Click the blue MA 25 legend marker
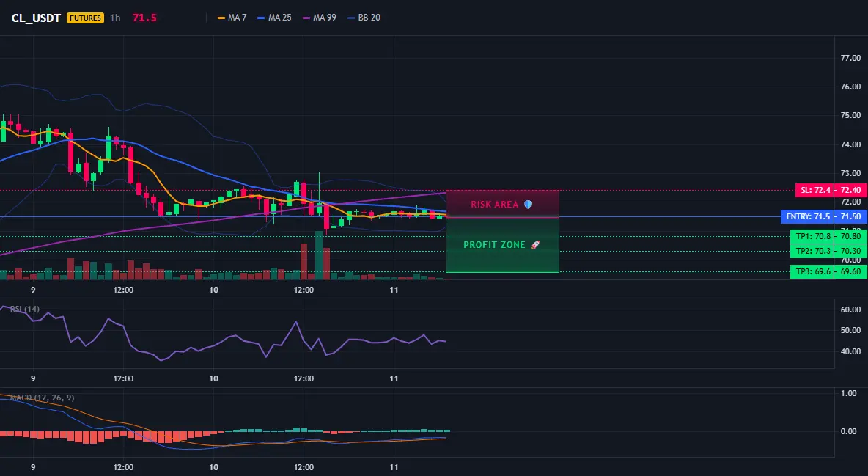 click(x=261, y=18)
